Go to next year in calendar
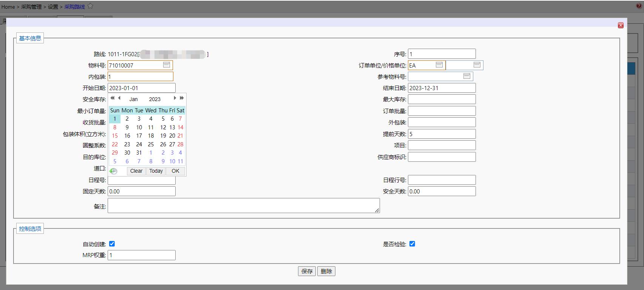Image resolution: width=644 pixels, height=290 pixels. (x=182, y=98)
